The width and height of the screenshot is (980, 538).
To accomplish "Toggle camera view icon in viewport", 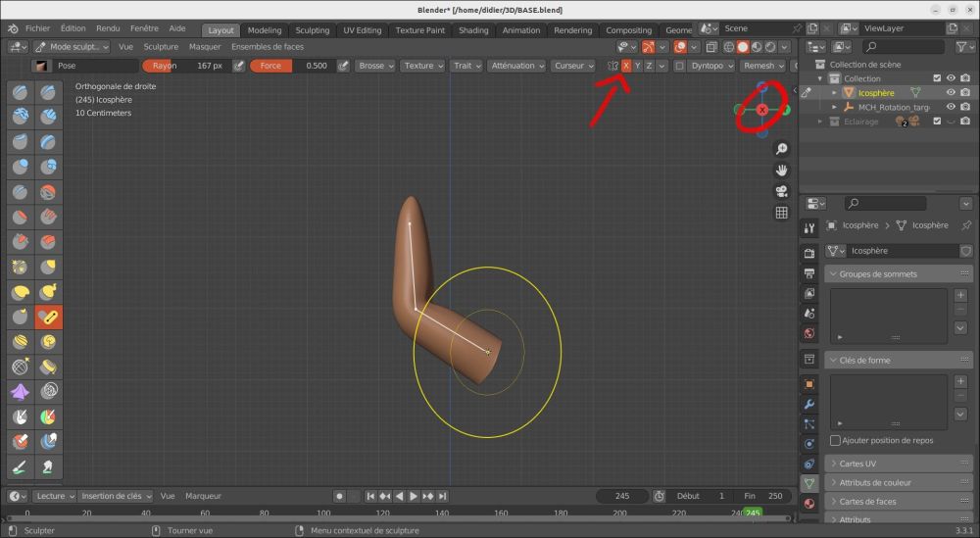I will [x=781, y=191].
